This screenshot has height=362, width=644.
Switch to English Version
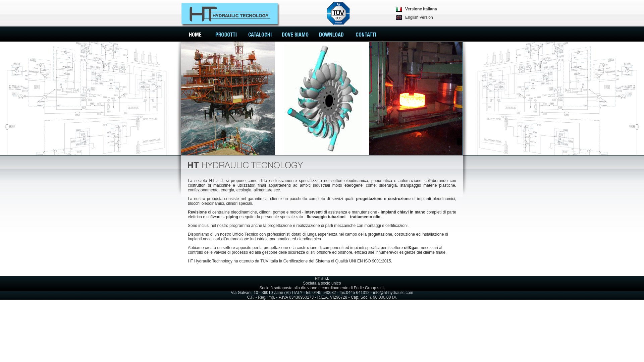point(419,17)
